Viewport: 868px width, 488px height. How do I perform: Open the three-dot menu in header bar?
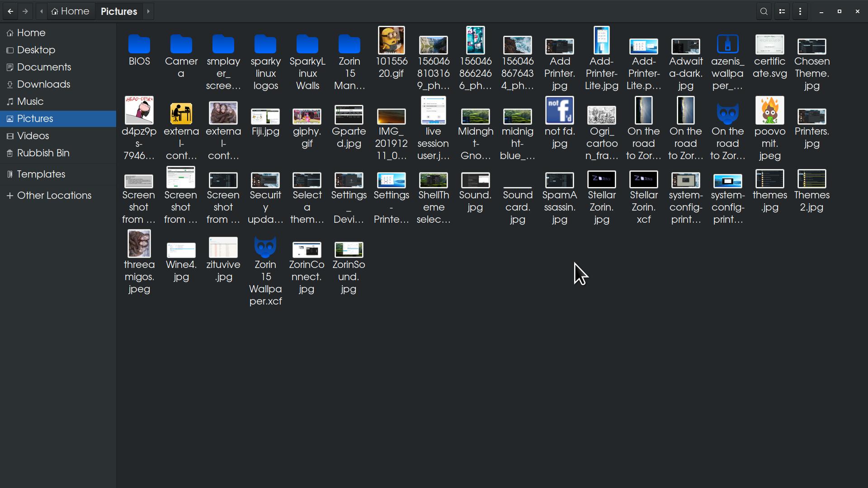800,11
